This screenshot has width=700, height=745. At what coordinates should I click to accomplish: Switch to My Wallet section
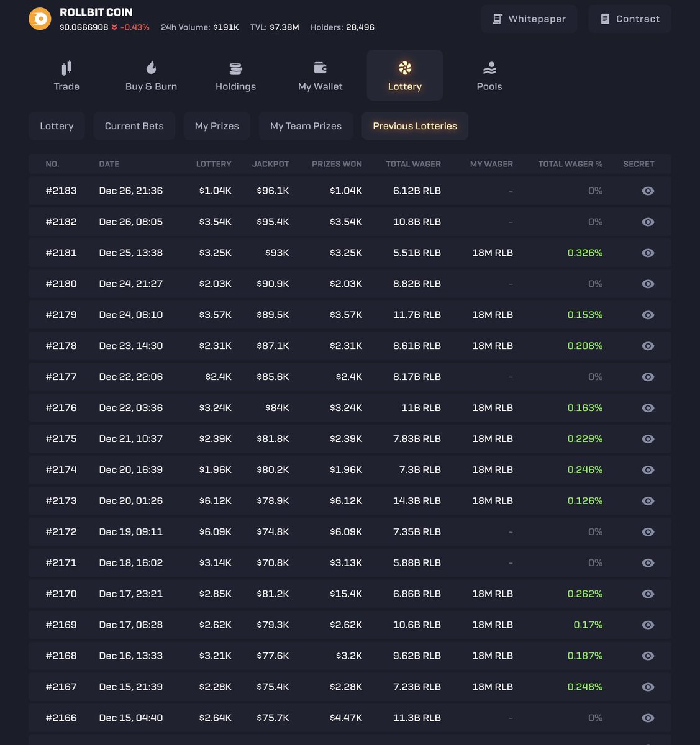coord(320,75)
